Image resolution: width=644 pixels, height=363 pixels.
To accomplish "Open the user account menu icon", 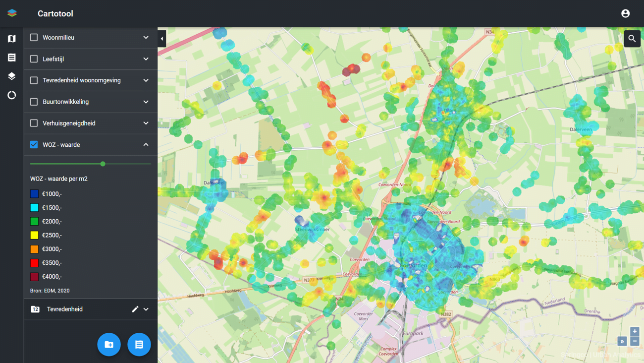I will [625, 13].
